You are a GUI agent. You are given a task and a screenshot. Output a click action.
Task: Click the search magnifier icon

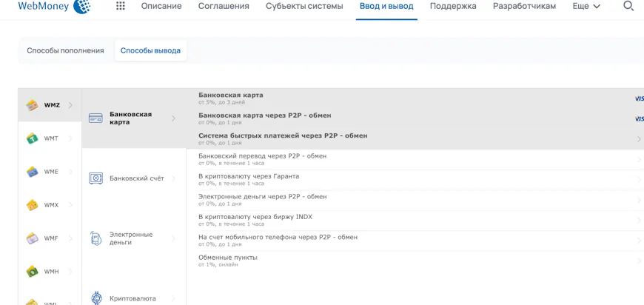(628, 6)
